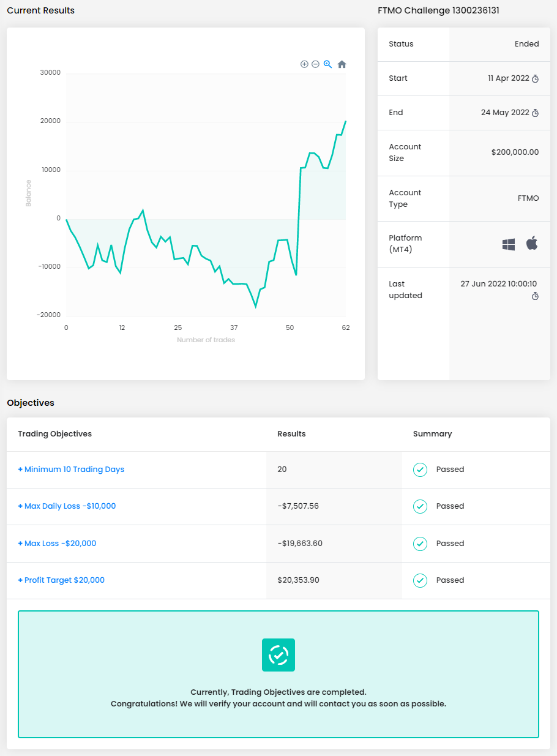Click the Passed checkmark for Max Loss

420,544
